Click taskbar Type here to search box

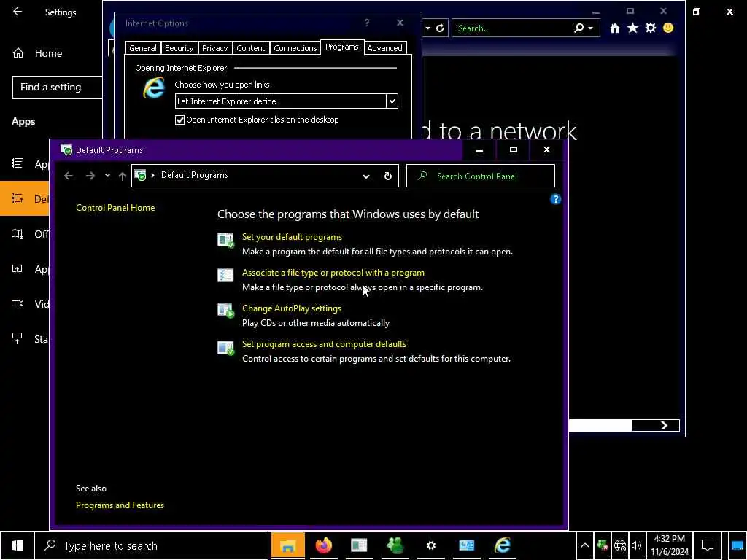click(x=152, y=545)
